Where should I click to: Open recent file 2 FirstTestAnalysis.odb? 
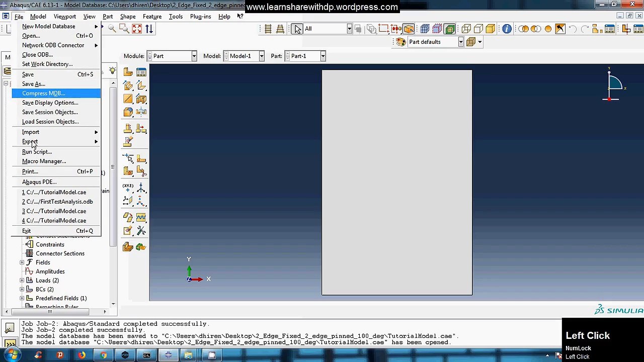pyautogui.click(x=56, y=202)
